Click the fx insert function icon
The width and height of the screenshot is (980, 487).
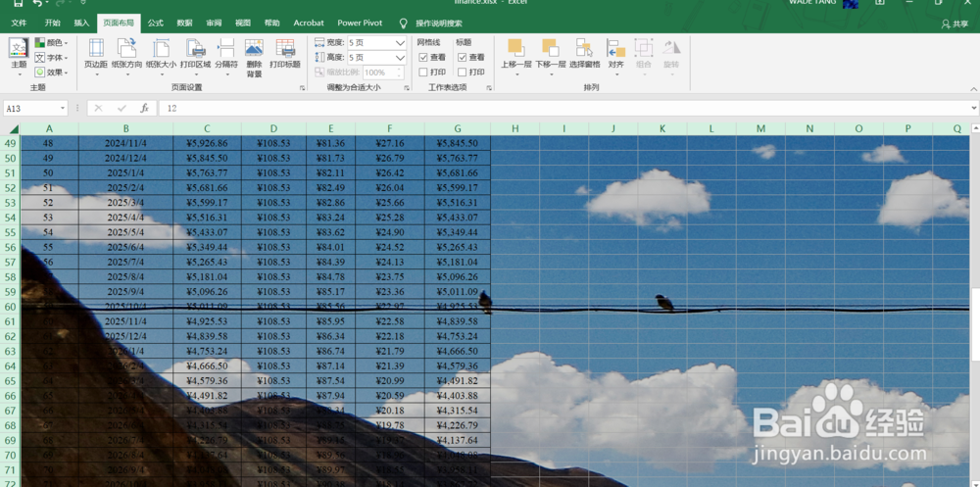(144, 108)
